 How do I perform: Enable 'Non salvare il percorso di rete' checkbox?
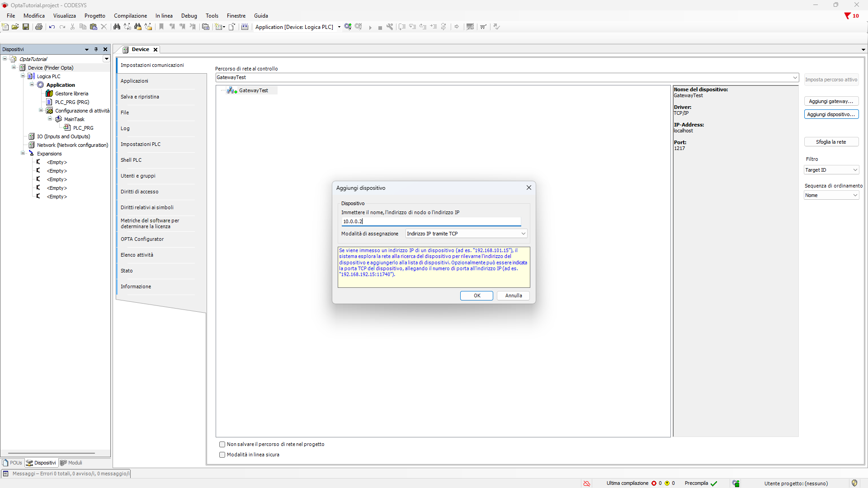click(222, 444)
